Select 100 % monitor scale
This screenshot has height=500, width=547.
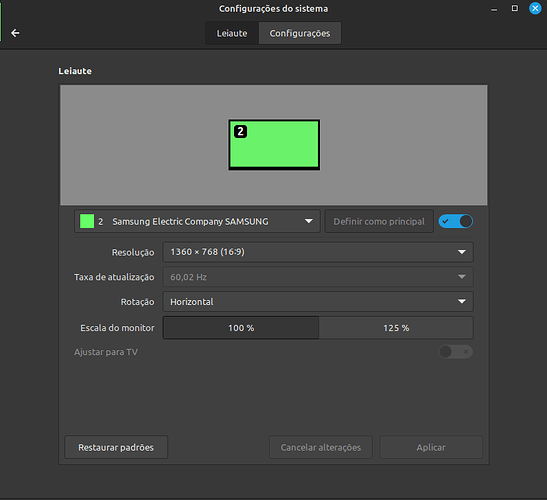[x=241, y=328]
